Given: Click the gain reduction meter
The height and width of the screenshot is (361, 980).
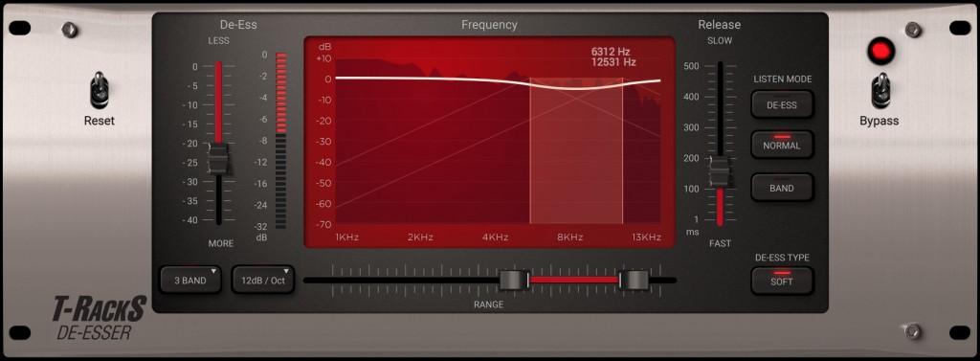Looking at the screenshot, I should click(x=281, y=141).
